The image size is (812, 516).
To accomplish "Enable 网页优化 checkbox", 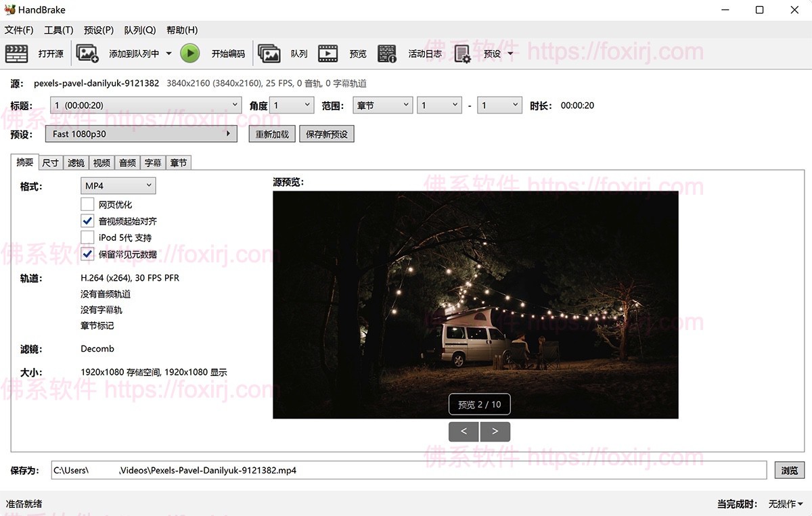I will tap(87, 204).
